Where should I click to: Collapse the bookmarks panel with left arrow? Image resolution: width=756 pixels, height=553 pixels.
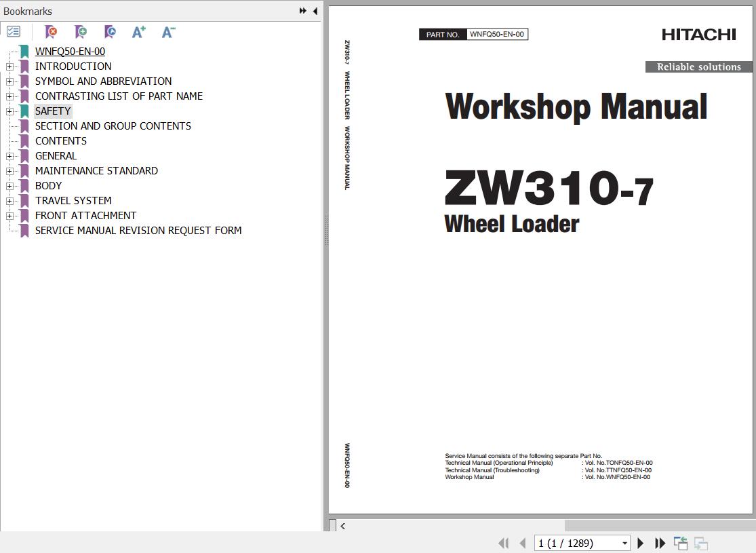315,11
